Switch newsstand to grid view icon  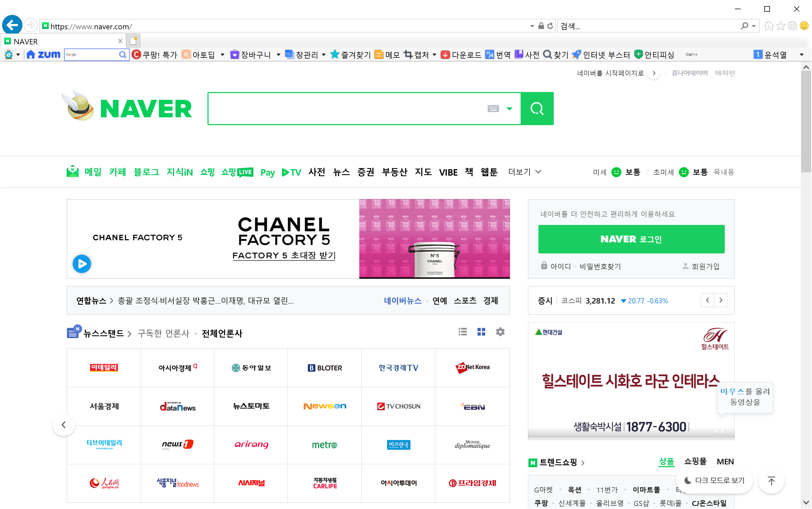(481, 332)
